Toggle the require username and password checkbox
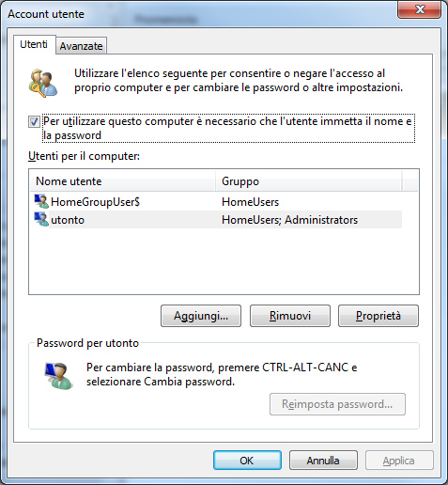The height and width of the screenshot is (485, 448). pyautogui.click(x=34, y=121)
